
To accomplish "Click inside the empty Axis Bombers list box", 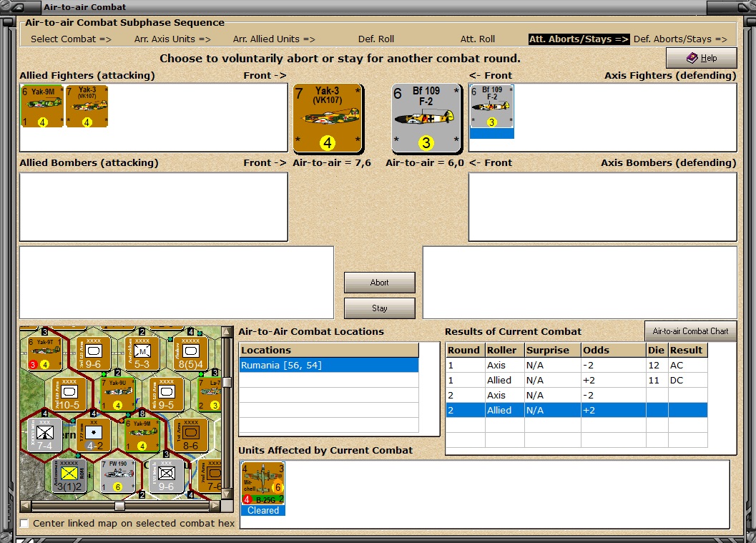I will click(x=603, y=207).
